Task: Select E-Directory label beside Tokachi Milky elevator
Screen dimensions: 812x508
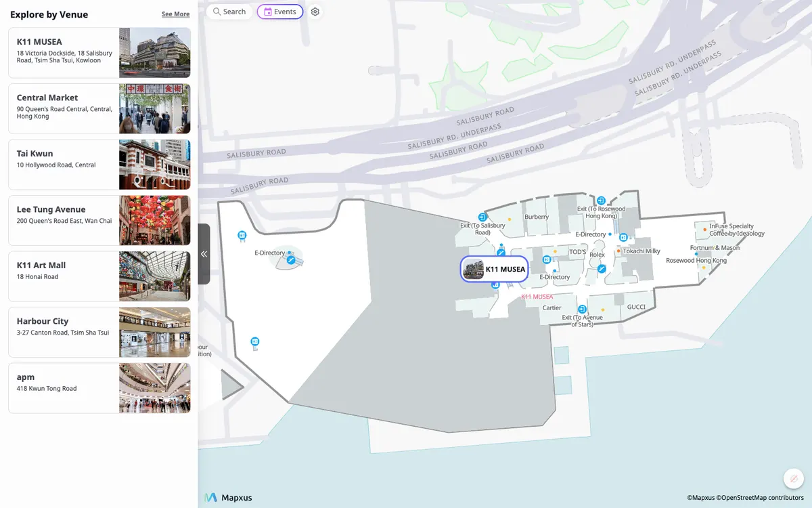Action: tap(591, 234)
